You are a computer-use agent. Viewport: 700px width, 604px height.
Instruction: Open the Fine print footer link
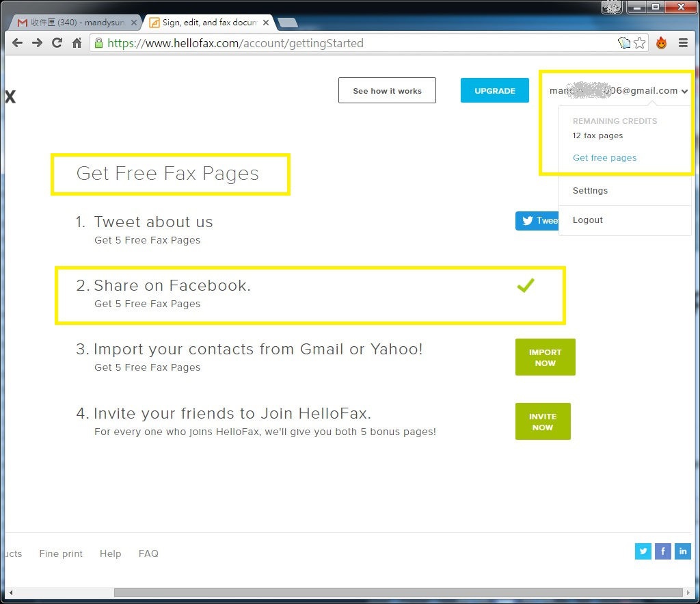point(61,553)
